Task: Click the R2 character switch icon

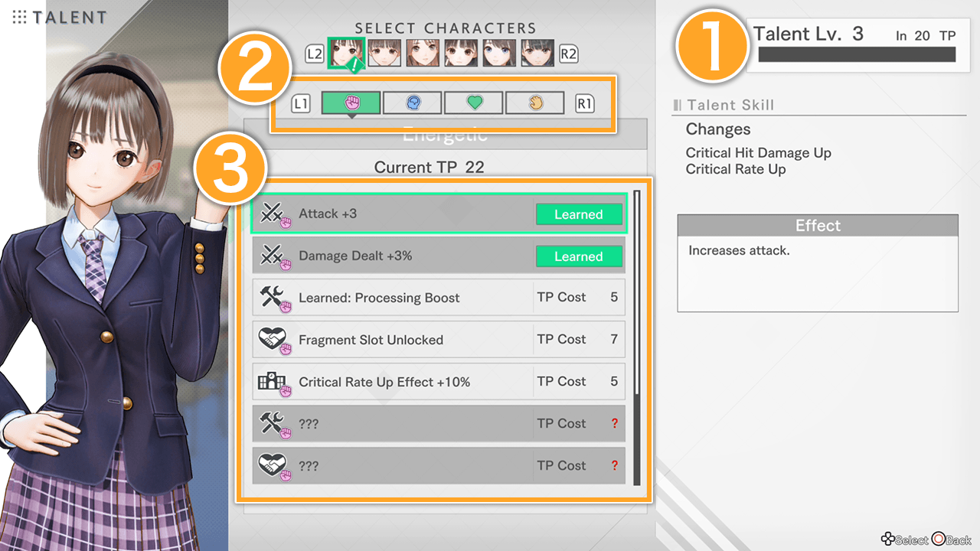Action: coord(568,54)
